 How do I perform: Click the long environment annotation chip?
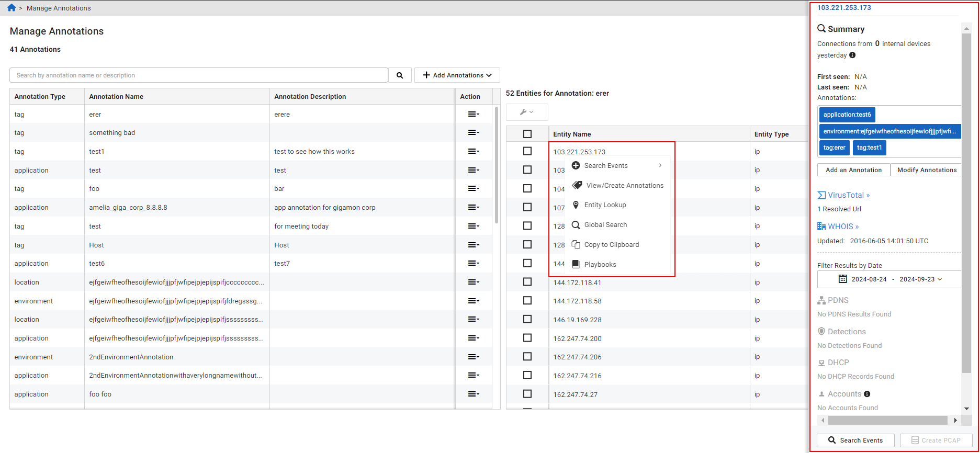pos(889,131)
